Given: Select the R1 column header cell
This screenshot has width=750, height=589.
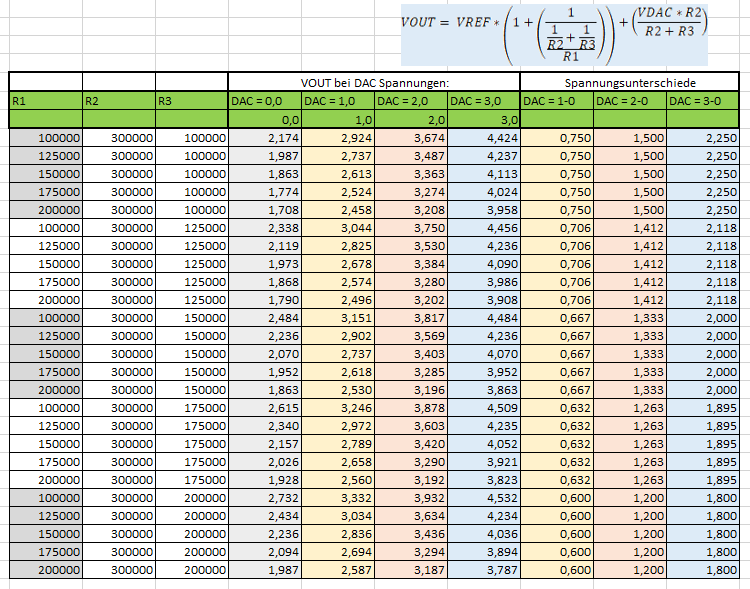Looking at the screenshot, I should coord(46,101).
